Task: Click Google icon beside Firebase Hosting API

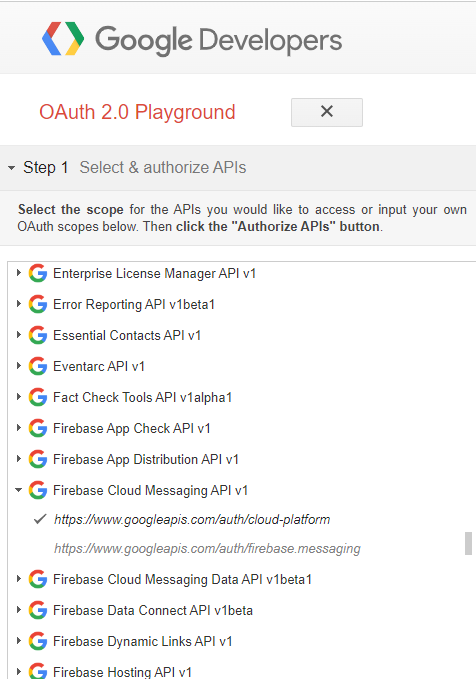Action: (38, 671)
